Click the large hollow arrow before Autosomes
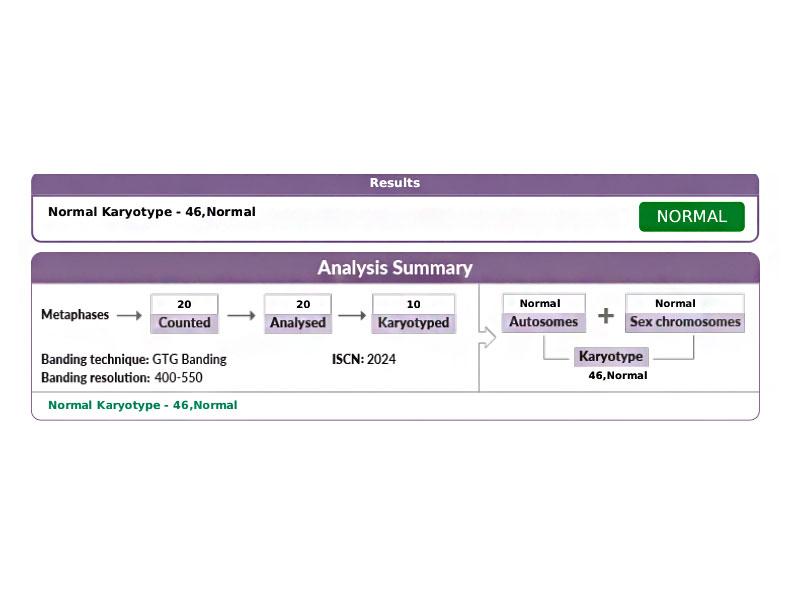This screenshot has height=590, width=800. [x=489, y=337]
